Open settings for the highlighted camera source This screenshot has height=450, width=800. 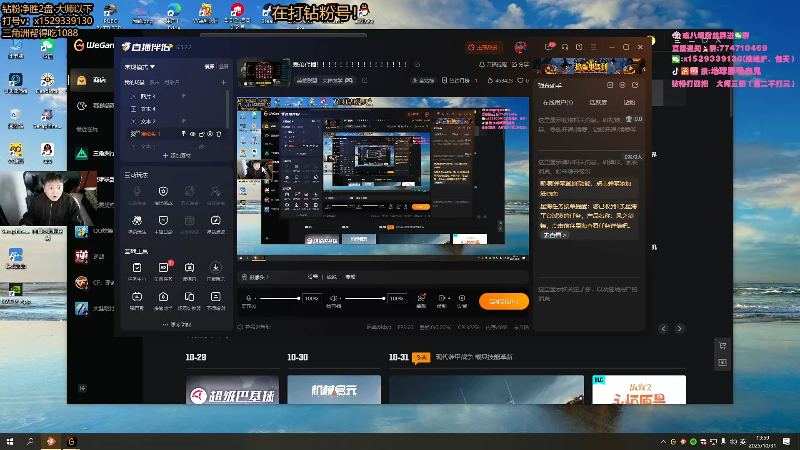tap(210, 134)
